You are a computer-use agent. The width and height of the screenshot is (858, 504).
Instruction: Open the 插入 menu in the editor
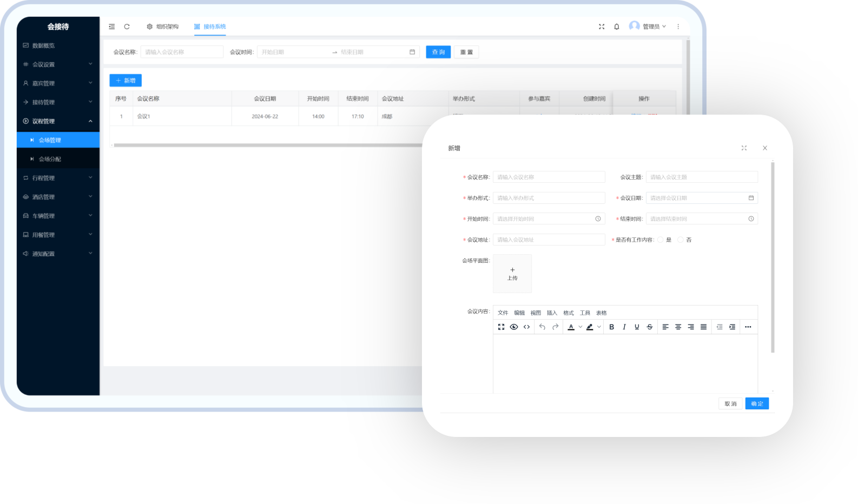pyautogui.click(x=552, y=313)
